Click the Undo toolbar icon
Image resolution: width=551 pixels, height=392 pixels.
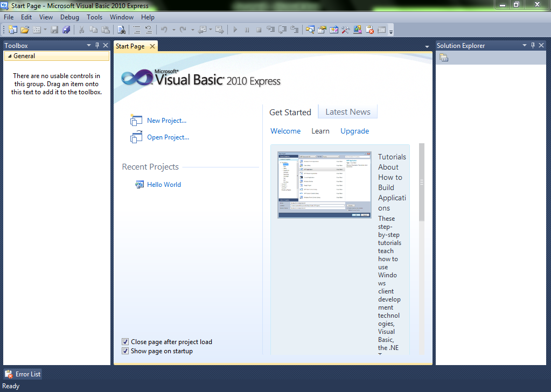point(164,30)
